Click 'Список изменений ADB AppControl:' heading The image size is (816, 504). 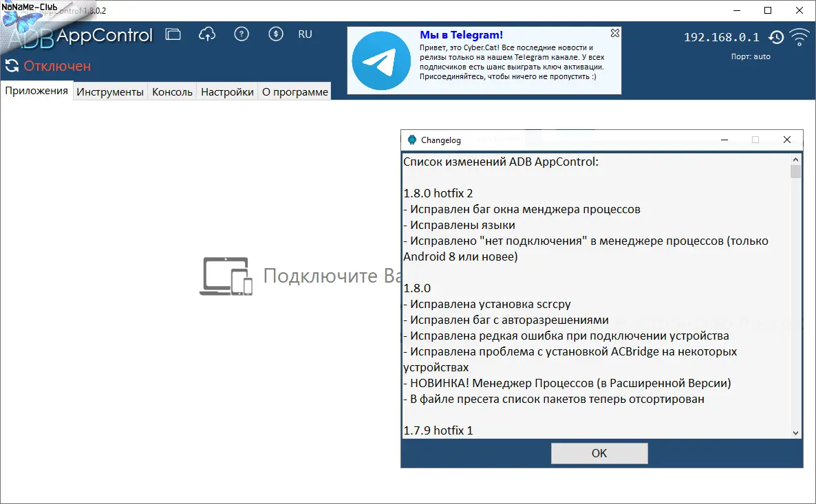[501, 162]
